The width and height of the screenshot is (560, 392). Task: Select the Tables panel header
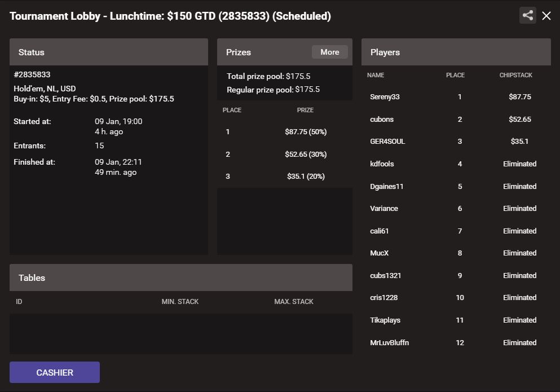click(x=180, y=278)
